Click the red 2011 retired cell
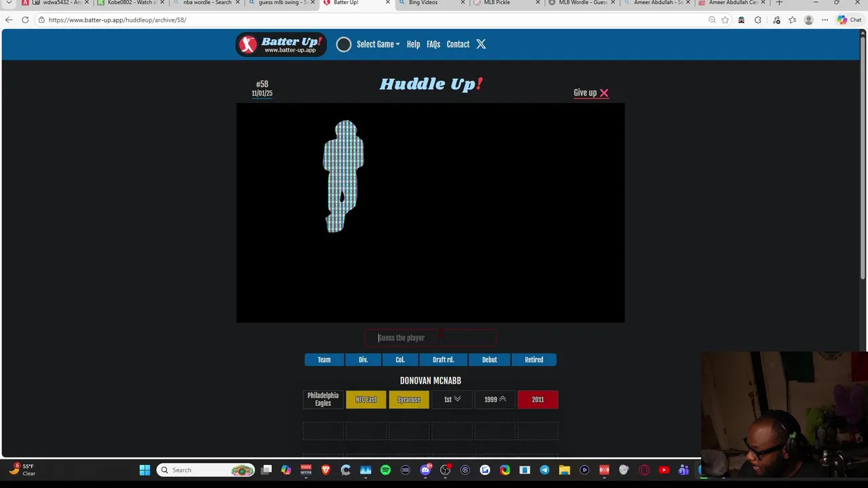Image resolution: width=868 pixels, height=488 pixels. coord(538,399)
